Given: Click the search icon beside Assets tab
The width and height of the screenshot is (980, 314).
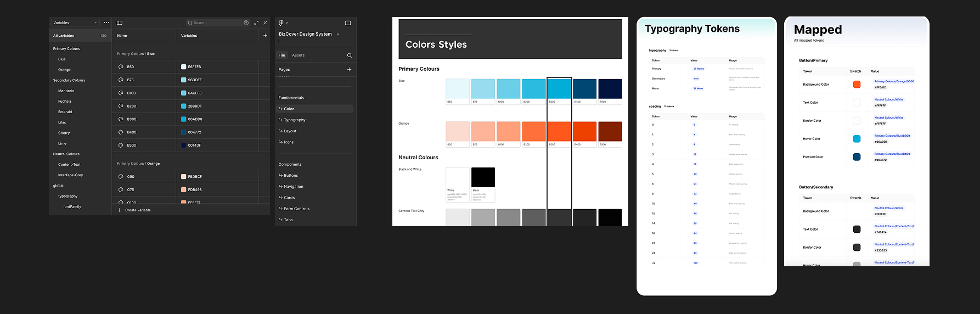Looking at the screenshot, I should (x=349, y=55).
